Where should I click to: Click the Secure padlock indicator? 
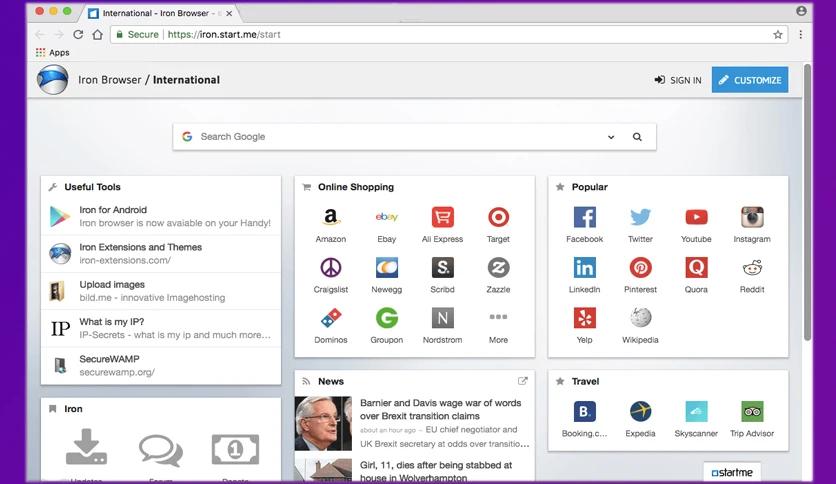138,35
